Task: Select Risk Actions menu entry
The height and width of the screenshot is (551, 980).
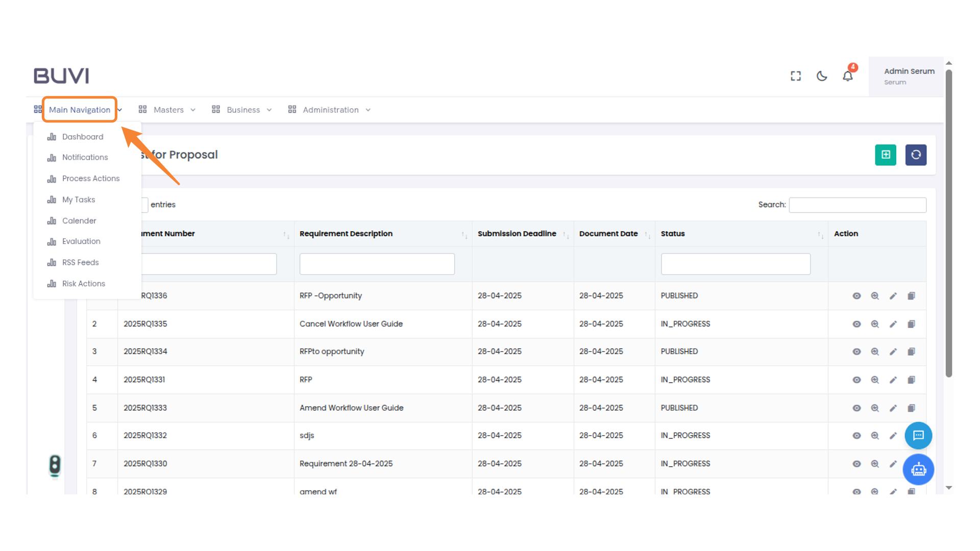Action: click(x=83, y=283)
